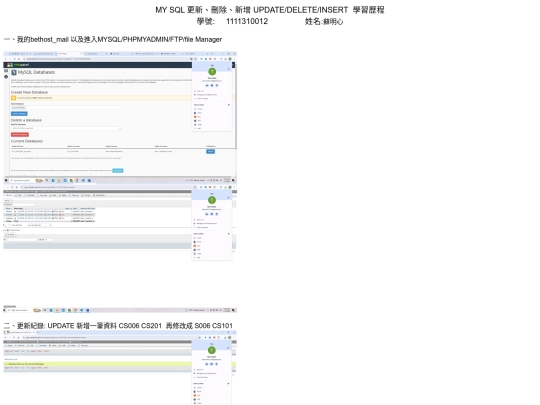Viewport: 540px width, 405px height.
Task: Select the active browser tab in MySQL Databases screenshot
Action: 71,54
